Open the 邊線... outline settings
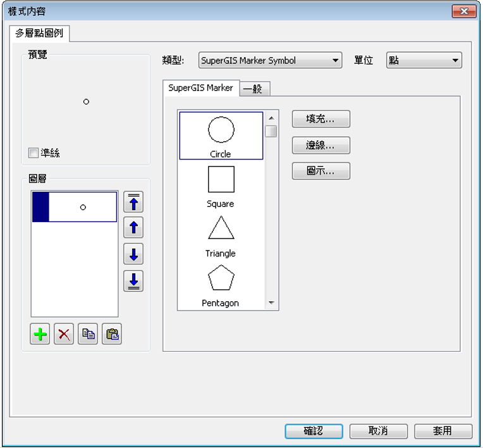This screenshot has width=483, height=448. 321,145
